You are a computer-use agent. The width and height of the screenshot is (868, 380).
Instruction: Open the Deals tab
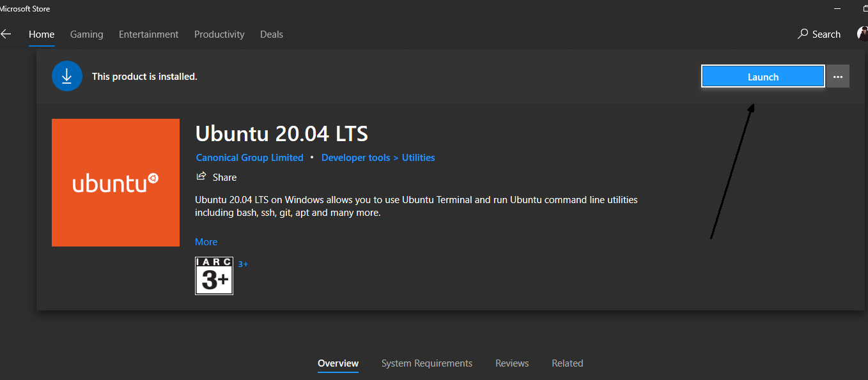[x=272, y=34]
